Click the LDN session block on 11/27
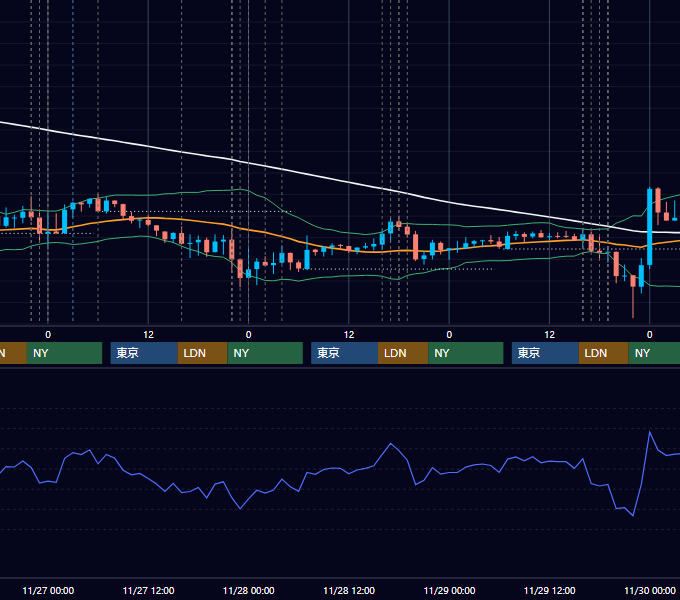Image resolution: width=680 pixels, height=600 pixels. coord(203,353)
